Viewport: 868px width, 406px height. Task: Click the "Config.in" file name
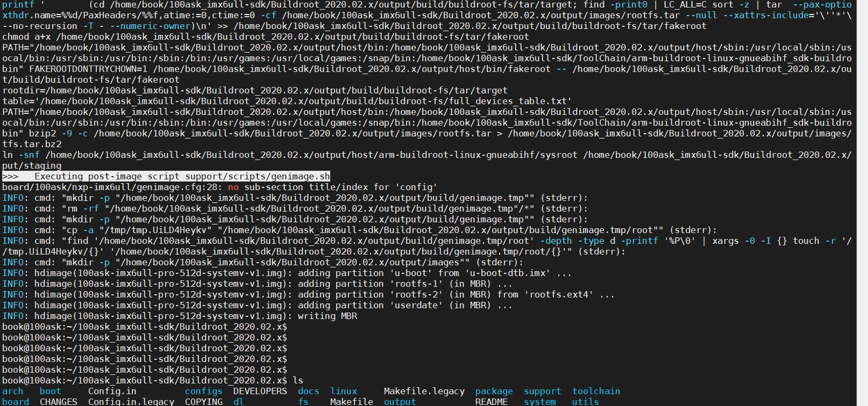coord(112,391)
